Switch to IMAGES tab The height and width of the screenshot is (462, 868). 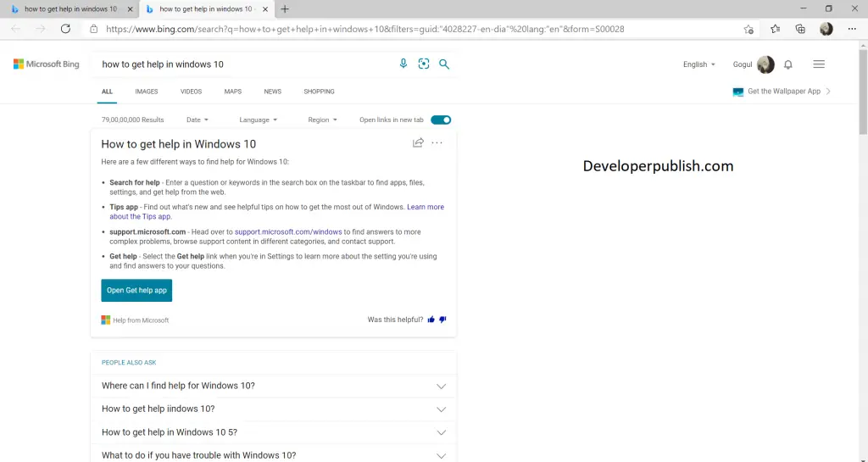(146, 92)
